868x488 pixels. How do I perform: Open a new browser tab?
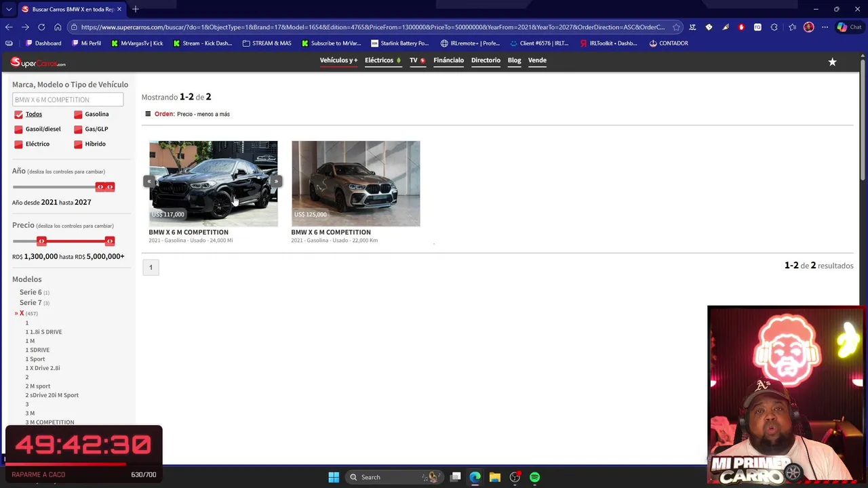tap(136, 9)
